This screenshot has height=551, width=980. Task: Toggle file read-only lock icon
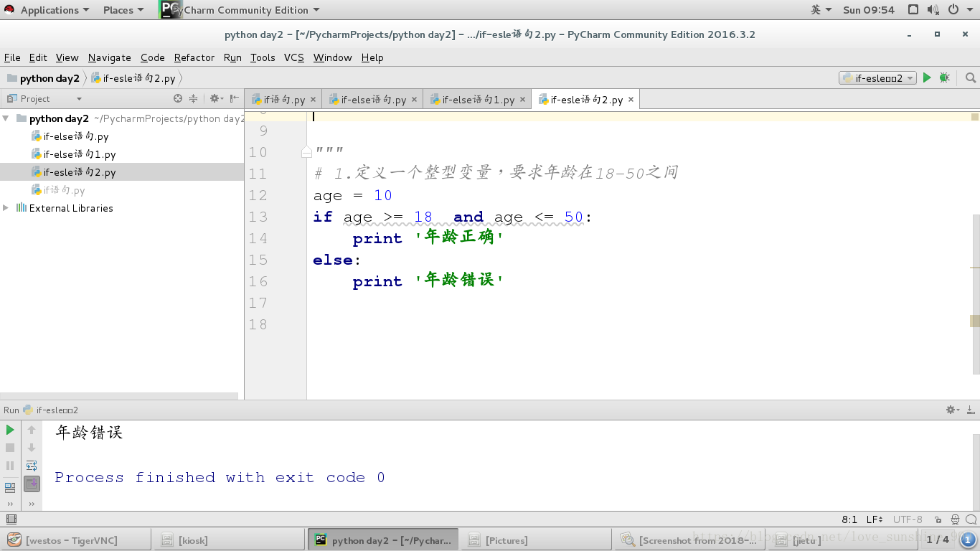point(938,519)
